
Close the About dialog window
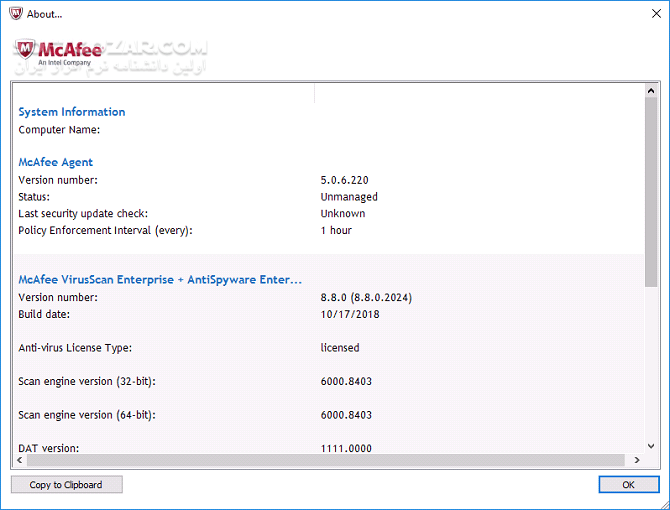tap(656, 14)
